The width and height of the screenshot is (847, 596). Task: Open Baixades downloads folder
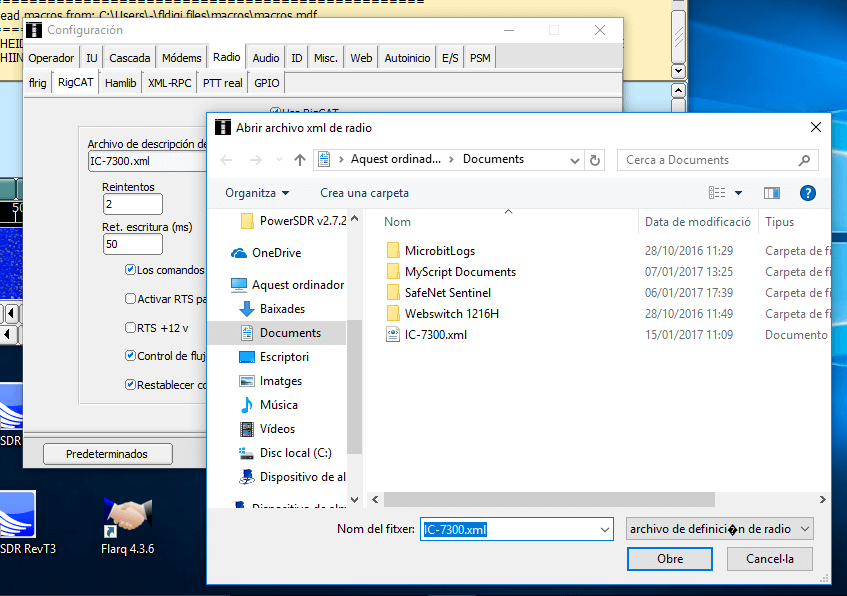272,309
